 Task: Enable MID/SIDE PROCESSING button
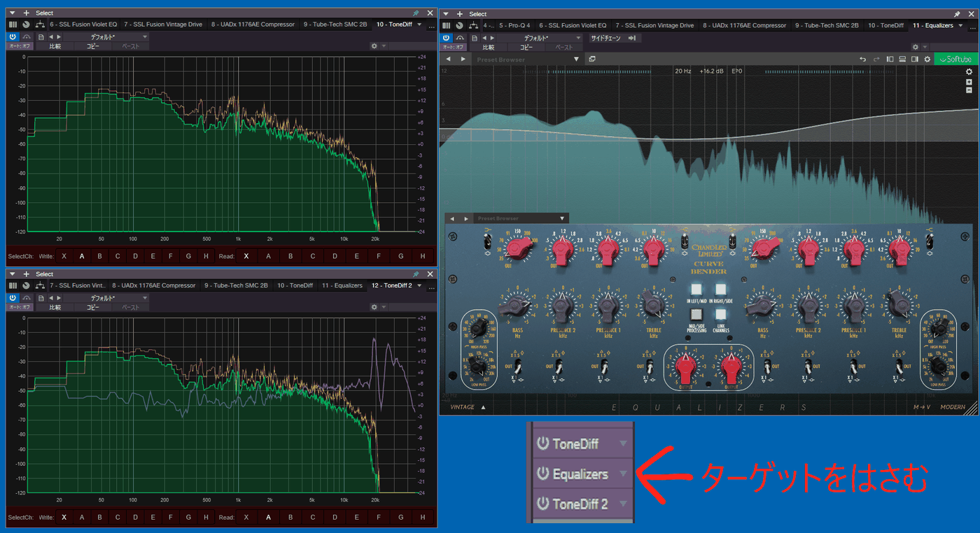click(x=696, y=315)
